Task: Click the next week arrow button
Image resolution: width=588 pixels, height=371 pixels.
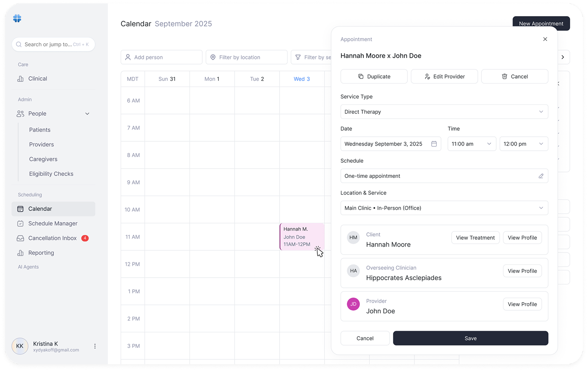Action: coord(563,57)
